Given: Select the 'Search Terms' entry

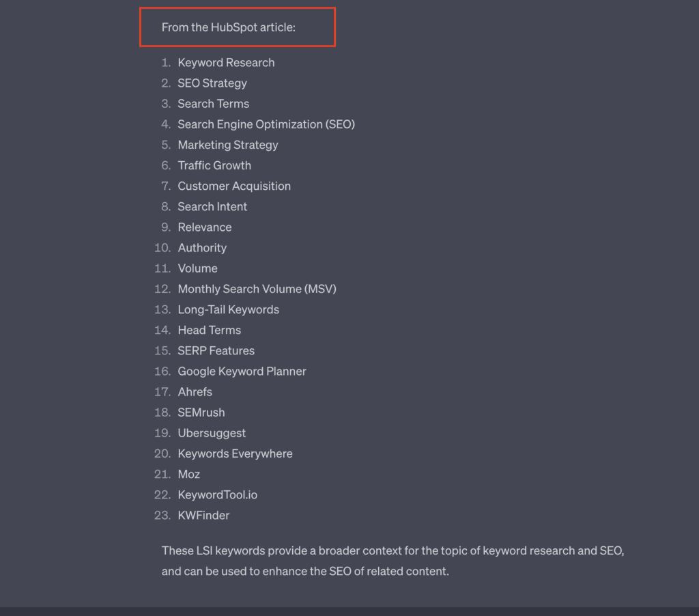Looking at the screenshot, I should pyautogui.click(x=214, y=104).
